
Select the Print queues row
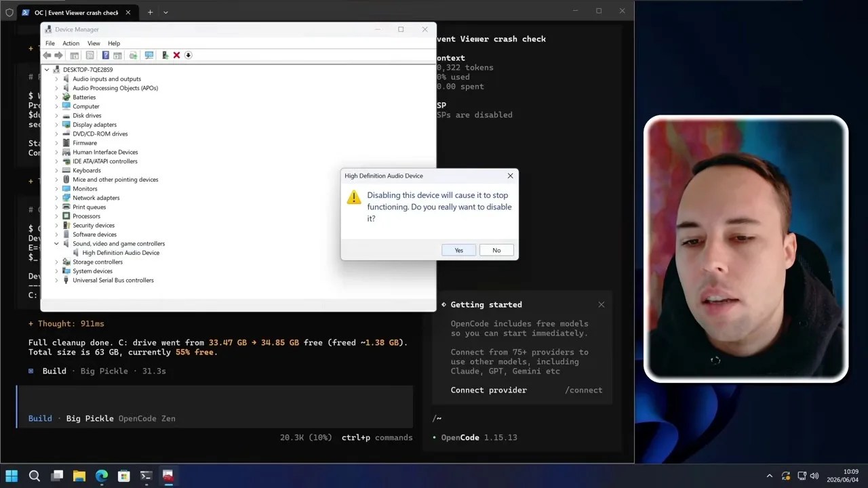pos(90,207)
